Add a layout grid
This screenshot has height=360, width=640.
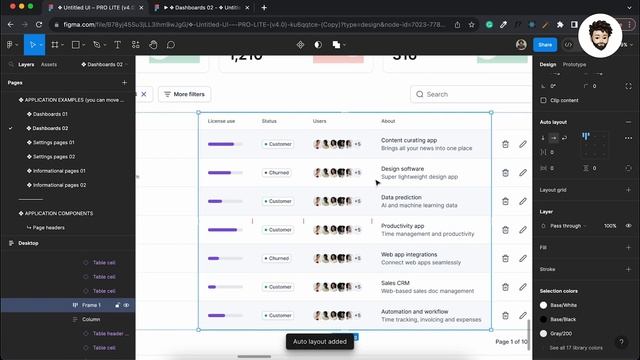tap(628, 190)
